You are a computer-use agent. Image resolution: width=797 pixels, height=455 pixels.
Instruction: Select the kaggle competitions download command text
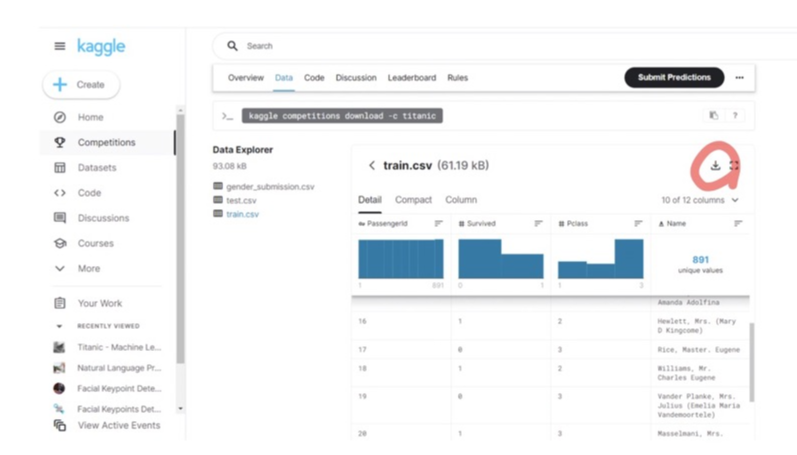[x=342, y=116]
